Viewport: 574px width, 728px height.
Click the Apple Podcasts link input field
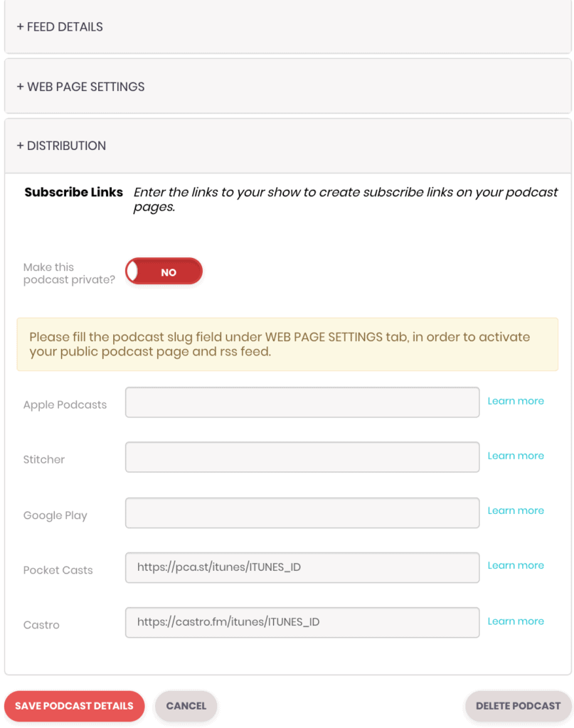(x=302, y=402)
